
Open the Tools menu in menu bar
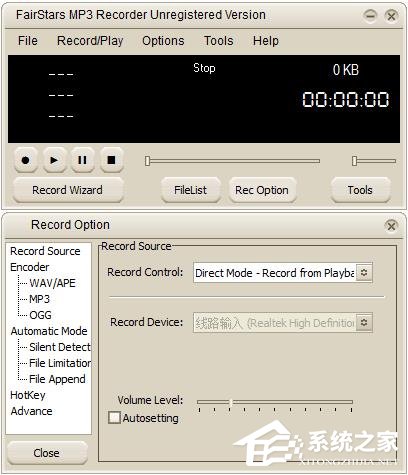(x=219, y=41)
